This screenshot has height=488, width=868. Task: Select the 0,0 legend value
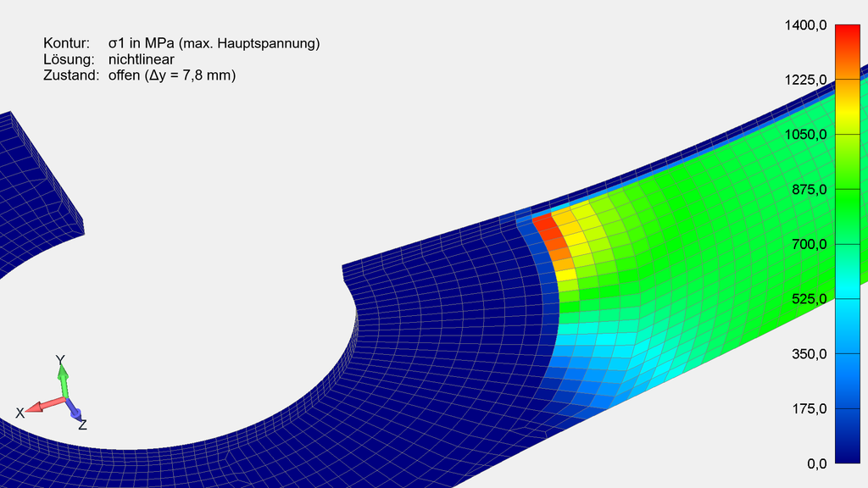(x=816, y=463)
